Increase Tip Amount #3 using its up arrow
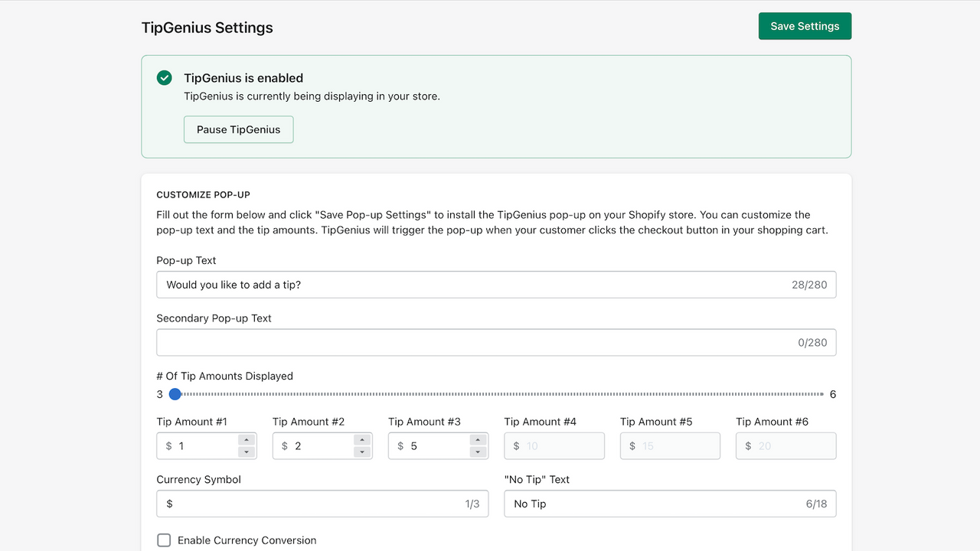980x551 pixels. click(x=478, y=441)
